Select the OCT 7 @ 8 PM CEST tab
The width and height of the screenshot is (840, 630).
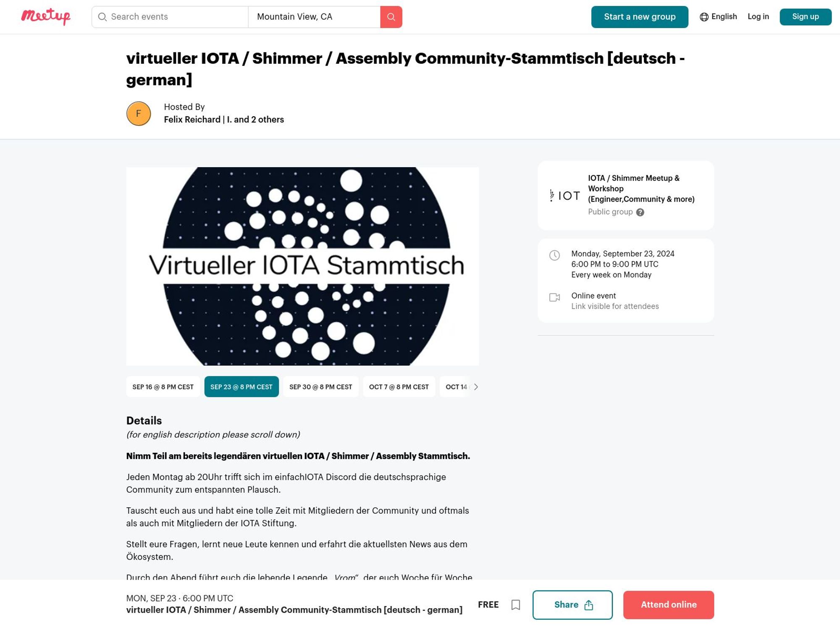coord(399,387)
